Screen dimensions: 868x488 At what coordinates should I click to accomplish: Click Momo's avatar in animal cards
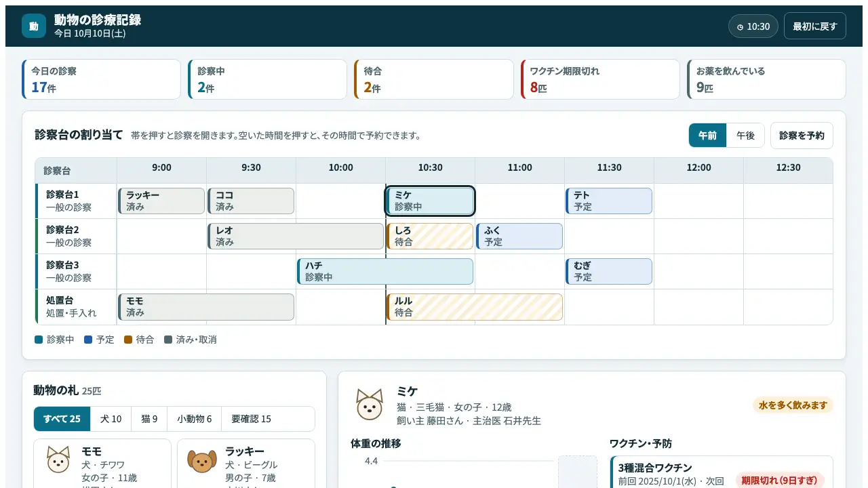coord(58,460)
